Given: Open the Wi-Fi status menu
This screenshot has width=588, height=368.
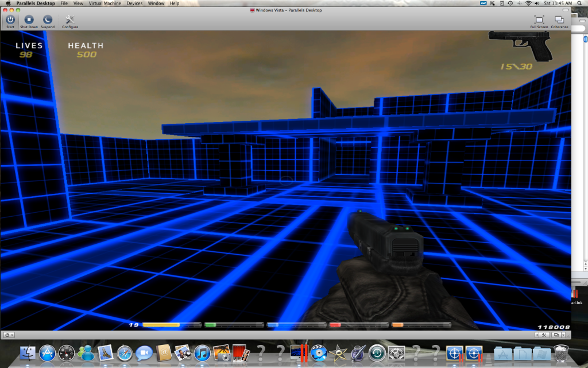Looking at the screenshot, I should 528,3.
